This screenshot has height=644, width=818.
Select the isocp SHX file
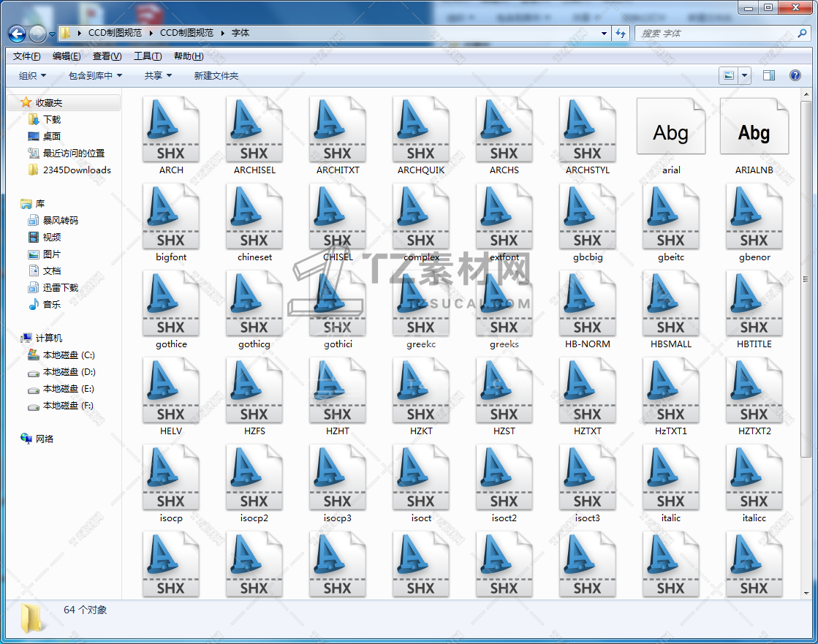click(170, 477)
